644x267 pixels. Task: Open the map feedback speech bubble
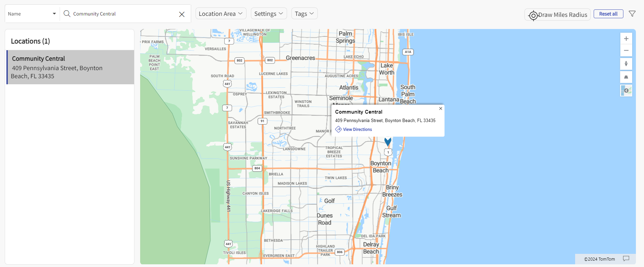click(626, 259)
